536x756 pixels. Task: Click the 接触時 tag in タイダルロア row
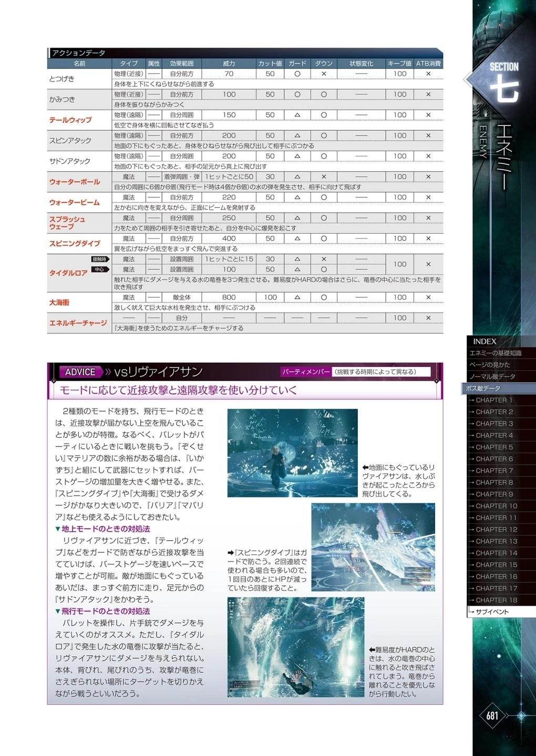(x=99, y=259)
